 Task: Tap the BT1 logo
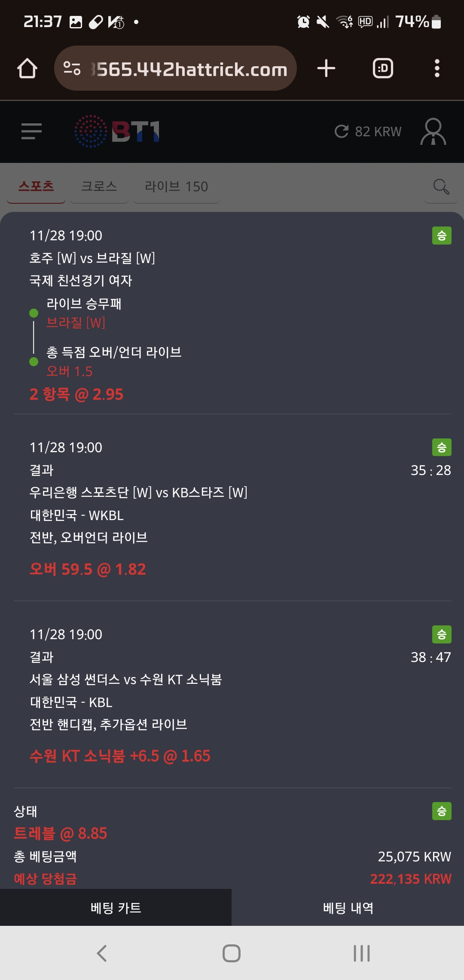tap(117, 131)
